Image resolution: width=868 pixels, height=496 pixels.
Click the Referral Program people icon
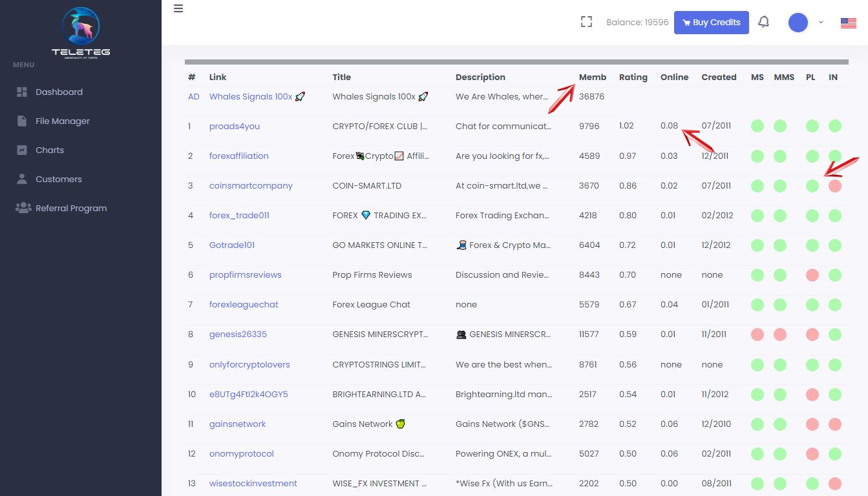coord(23,208)
